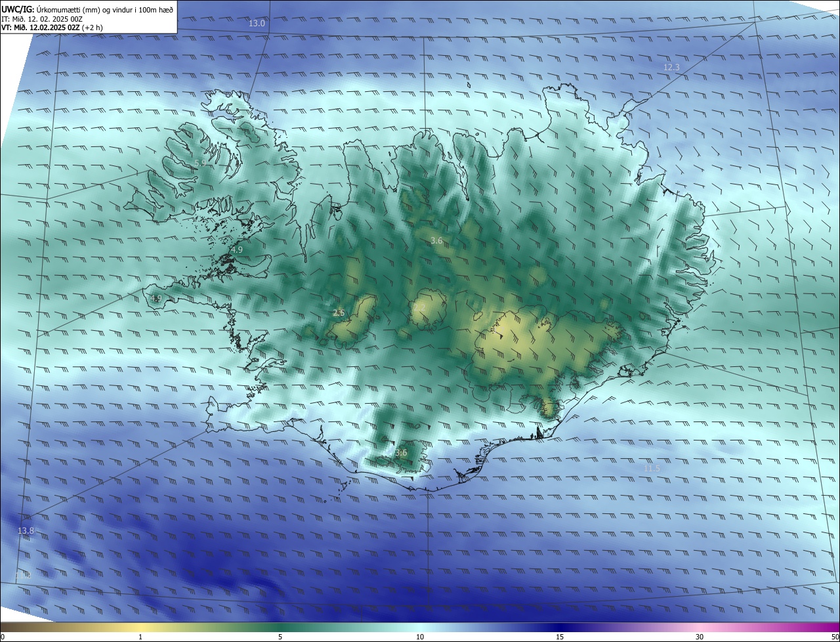Click the yellow segment of the color scale

pos(140,627)
